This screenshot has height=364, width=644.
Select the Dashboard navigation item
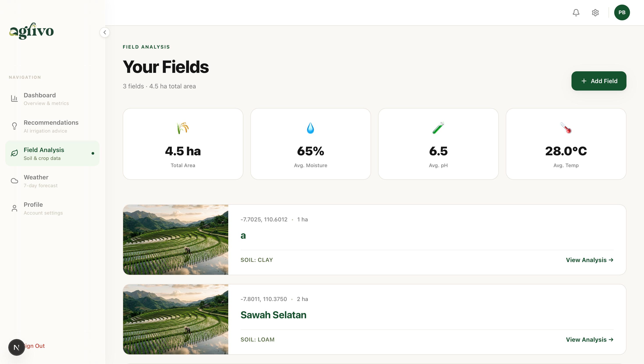52,99
